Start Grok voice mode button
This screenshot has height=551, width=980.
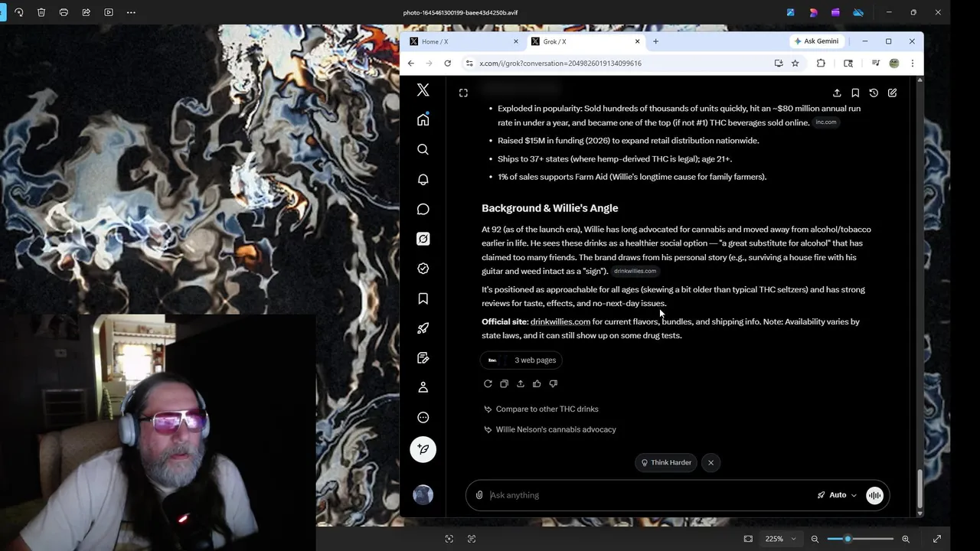tap(874, 495)
